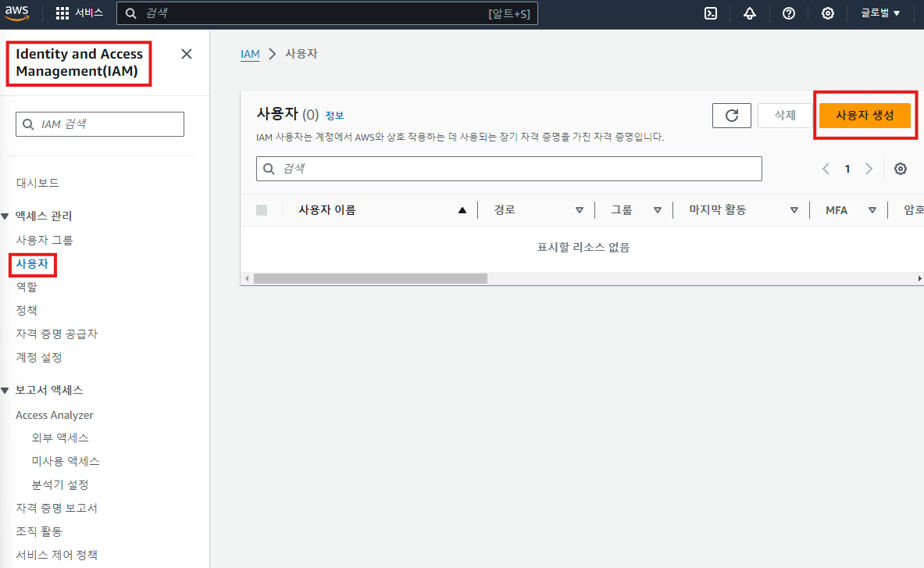924x568 pixels.
Task: Open 사용자 그룹 in the sidebar
Action: click(x=45, y=241)
